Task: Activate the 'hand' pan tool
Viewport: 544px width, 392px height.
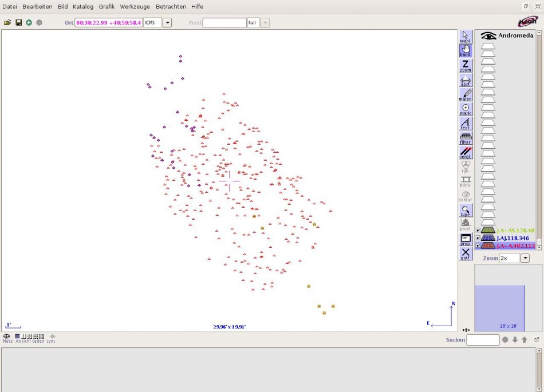Action: 466,50
